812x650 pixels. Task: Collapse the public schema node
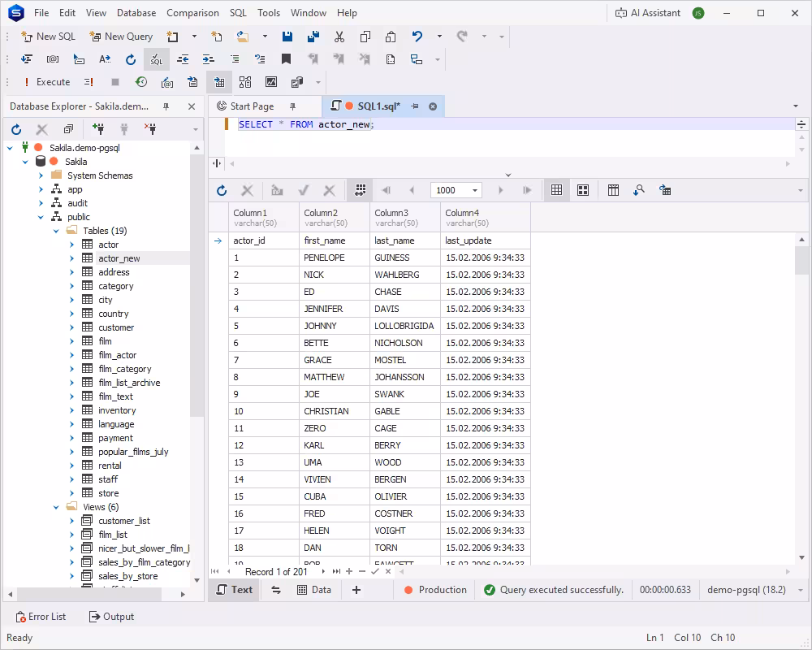click(41, 217)
